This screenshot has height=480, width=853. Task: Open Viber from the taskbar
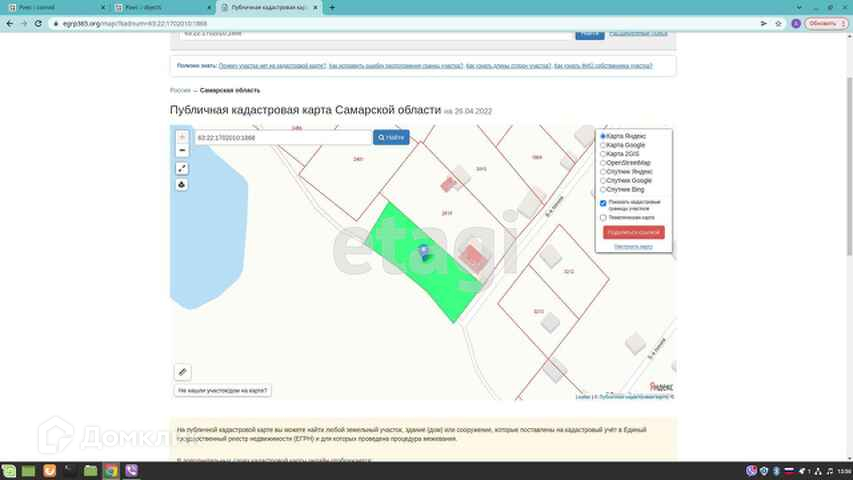(132, 471)
